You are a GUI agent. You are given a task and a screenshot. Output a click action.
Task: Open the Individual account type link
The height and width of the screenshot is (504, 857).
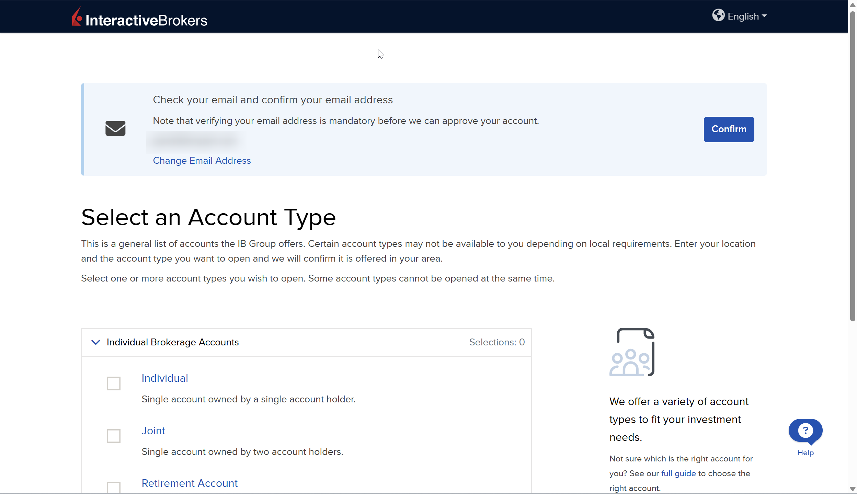point(165,378)
